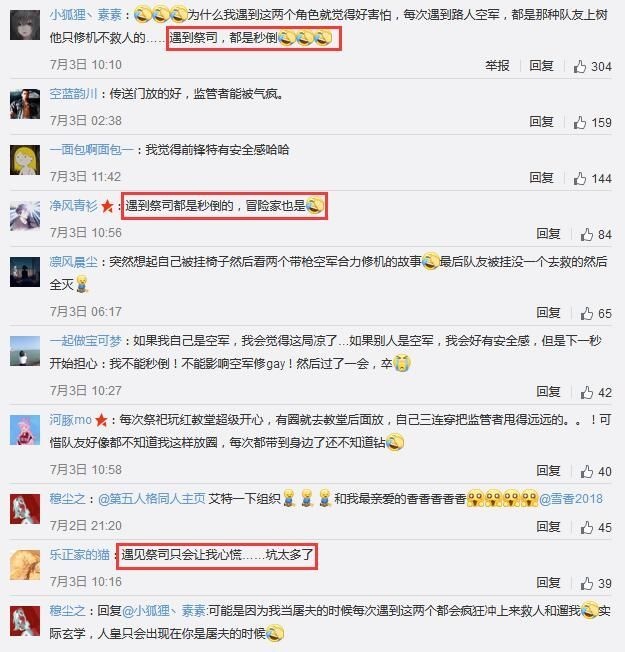View 小狐狸、素素's avatar thumbnail

[25, 25]
